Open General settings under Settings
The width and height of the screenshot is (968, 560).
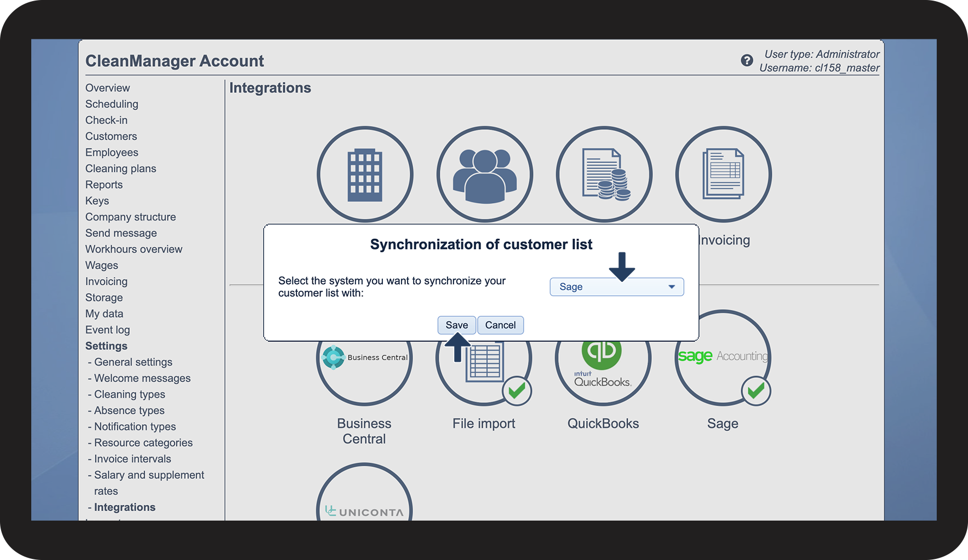pyautogui.click(x=133, y=362)
